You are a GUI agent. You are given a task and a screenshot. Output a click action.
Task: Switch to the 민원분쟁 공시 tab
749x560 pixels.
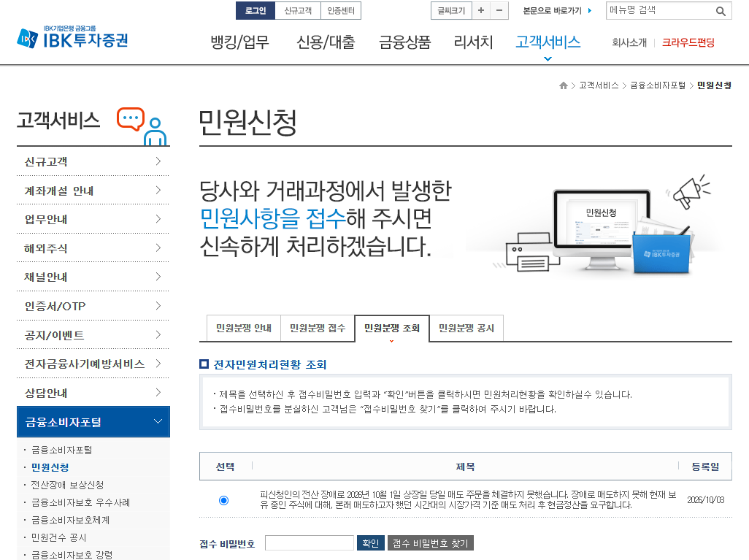pos(466,329)
